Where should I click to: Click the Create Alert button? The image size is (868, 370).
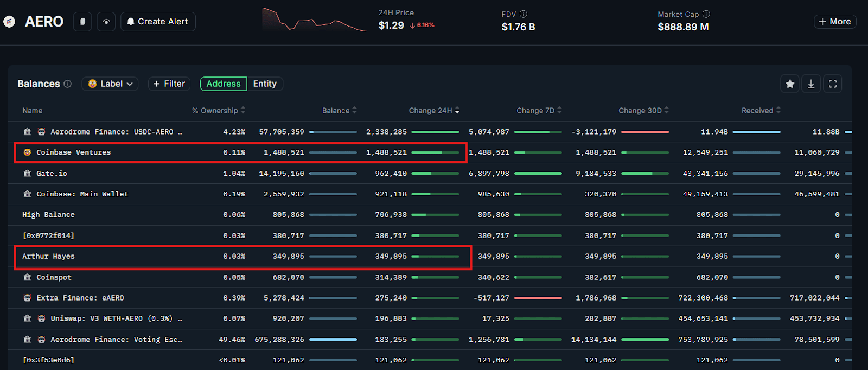[158, 22]
